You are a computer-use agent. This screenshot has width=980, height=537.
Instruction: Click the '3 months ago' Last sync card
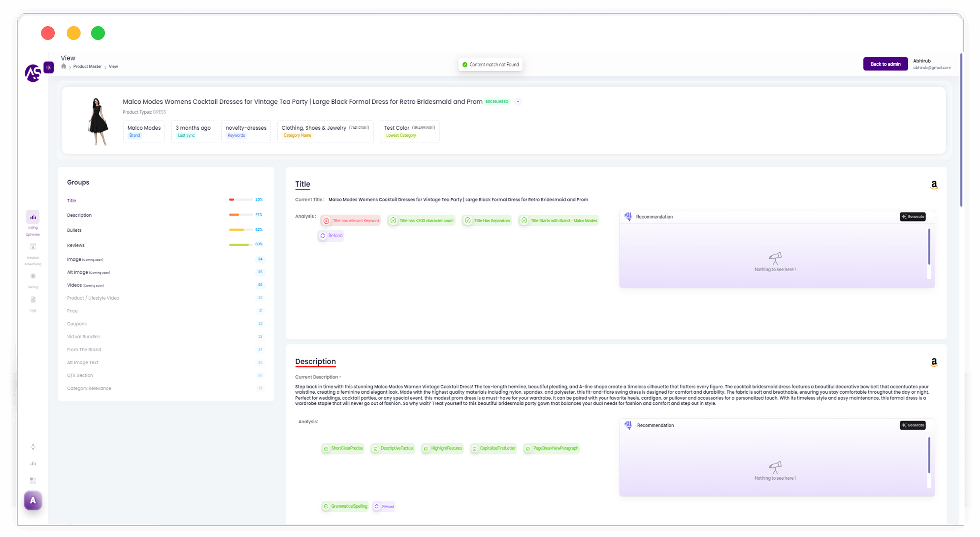[x=193, y=131]
